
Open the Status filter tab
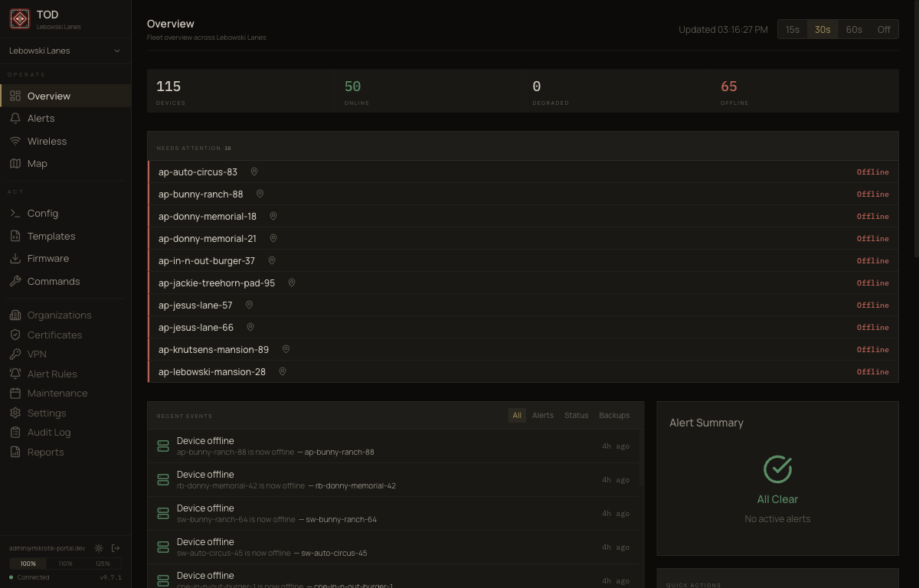[576, 415]
